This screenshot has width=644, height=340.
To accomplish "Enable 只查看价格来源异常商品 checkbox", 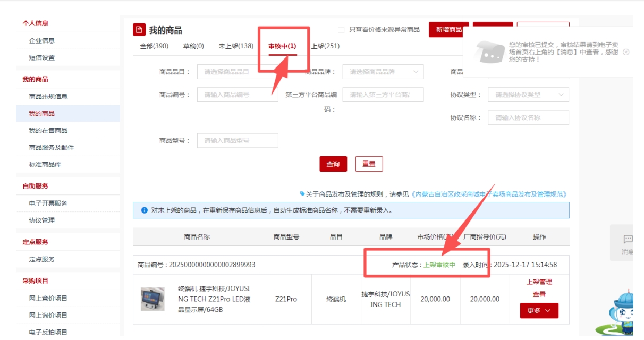I will click(x=341, y=30).
